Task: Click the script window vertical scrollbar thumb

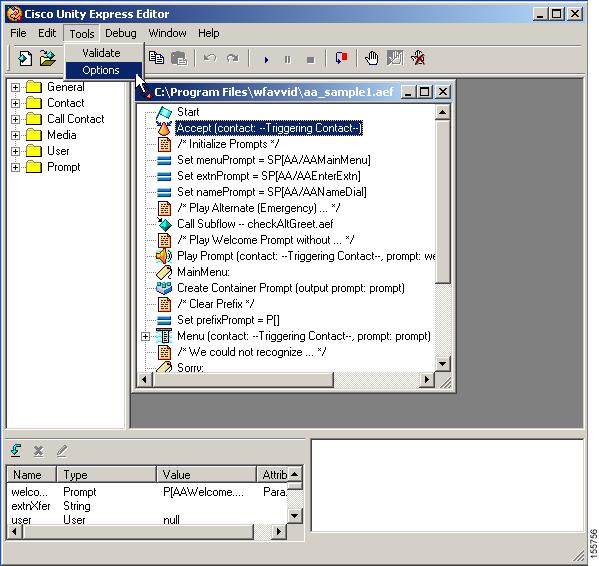Action: coord(442,201)
